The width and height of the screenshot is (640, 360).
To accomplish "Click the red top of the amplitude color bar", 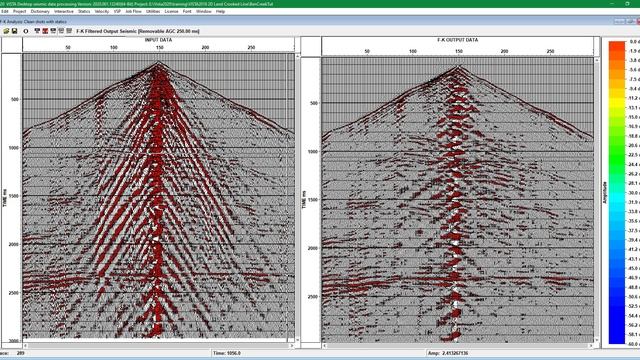I will 617,47.
